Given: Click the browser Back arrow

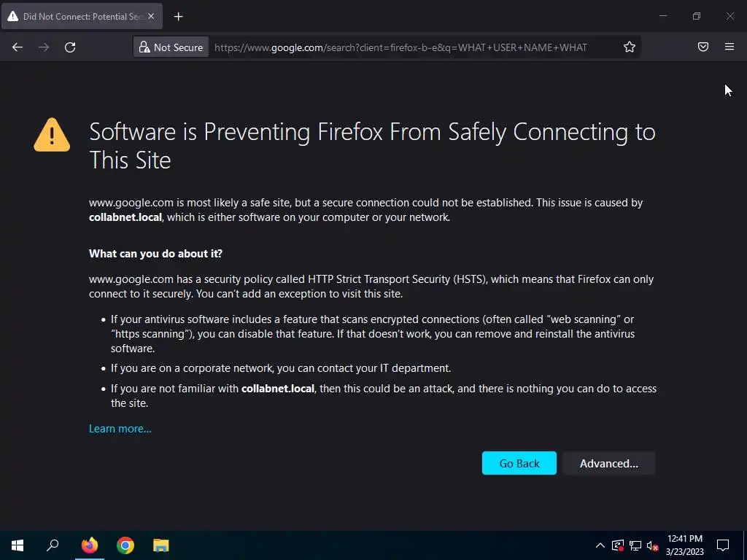Looking at the screenshot, I should click(18, 47).
